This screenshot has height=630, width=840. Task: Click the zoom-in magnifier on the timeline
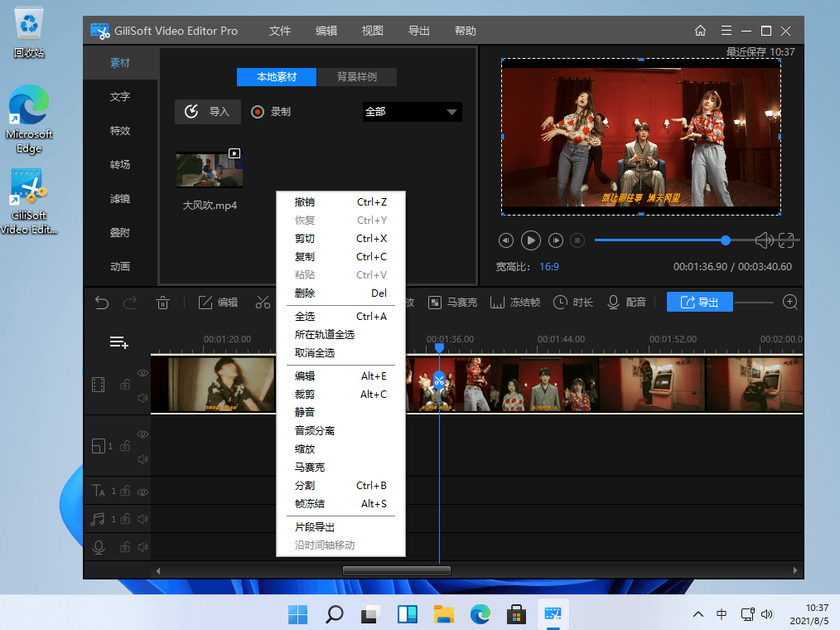[790, 302]
